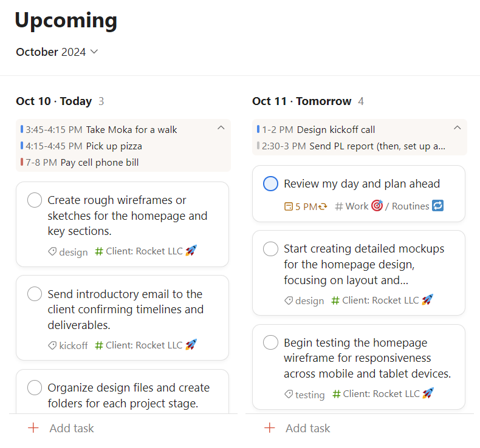Open the October 2024 month dropdown

57,52
